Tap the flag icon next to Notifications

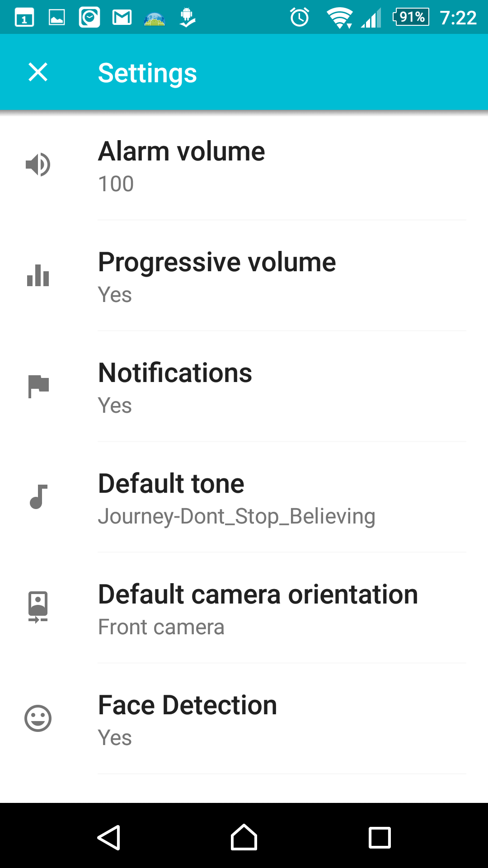click(38, 386)
